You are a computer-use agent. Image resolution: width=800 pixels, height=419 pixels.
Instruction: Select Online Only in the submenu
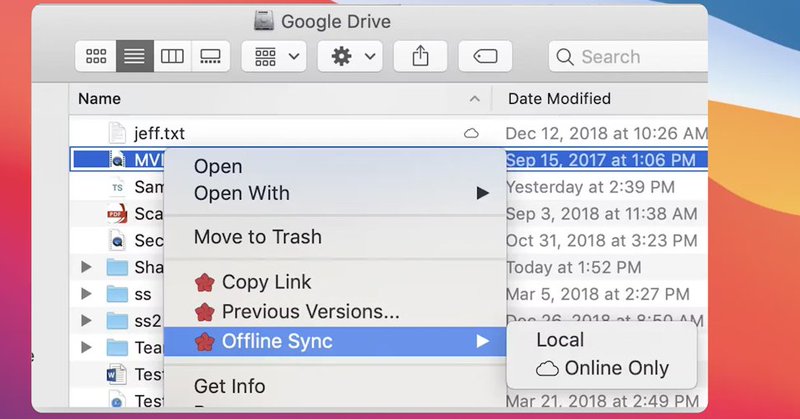click(x=602, y=368)
